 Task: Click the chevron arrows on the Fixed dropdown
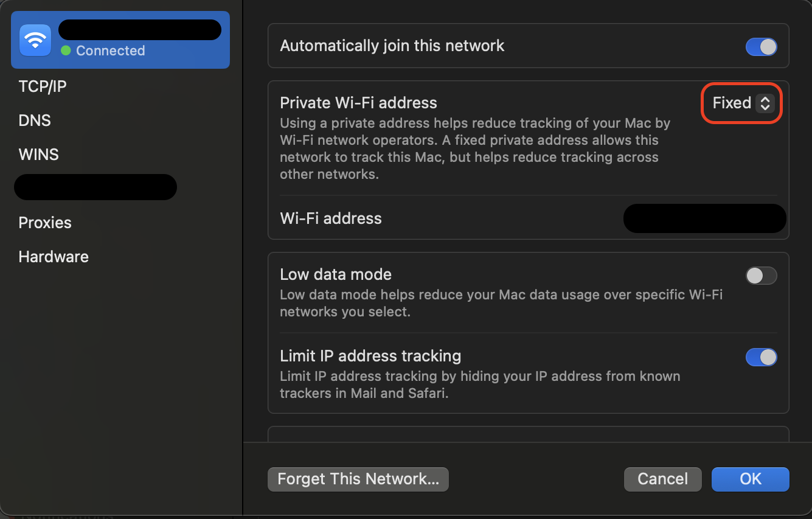(765, 103)
